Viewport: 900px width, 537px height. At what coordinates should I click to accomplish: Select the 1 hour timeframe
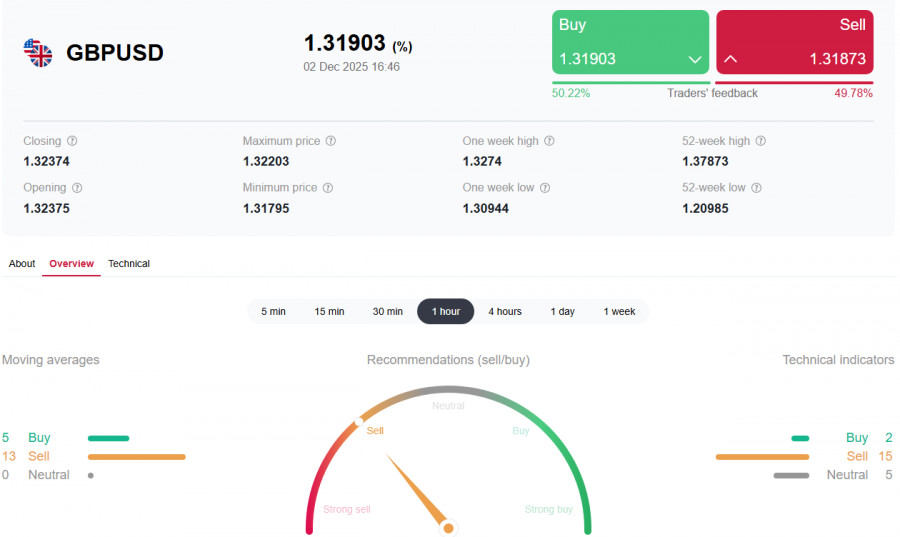pos(446,312)
